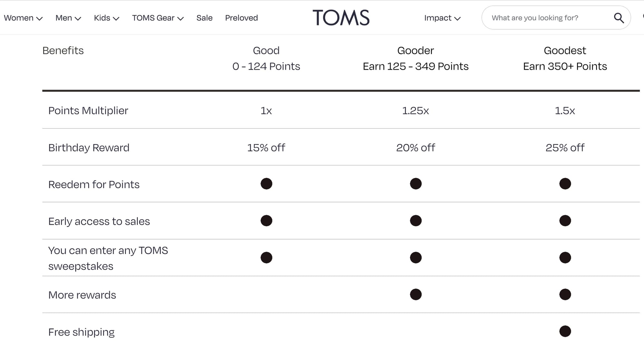Click the sweepstakes dot under Goodest
The width and height of the screenshot is (644, 341).
[564, 258]
